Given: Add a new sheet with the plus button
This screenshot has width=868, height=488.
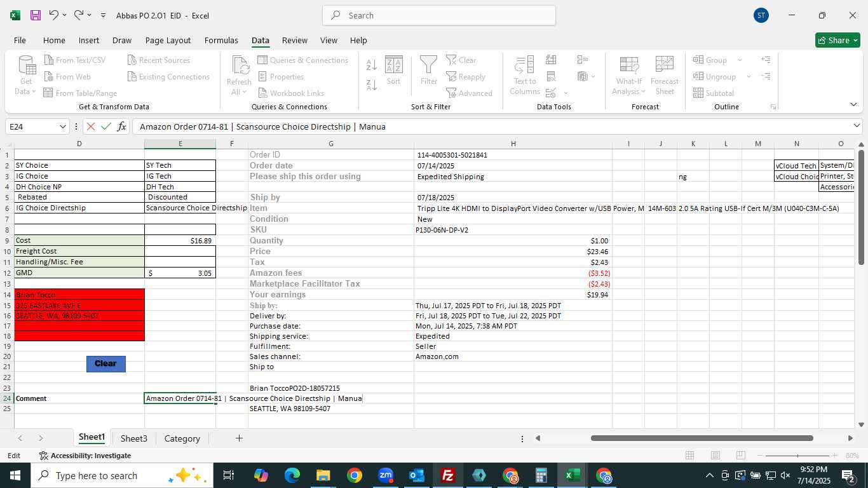Looking at the screenshot, I should click(x=239, y=438).
